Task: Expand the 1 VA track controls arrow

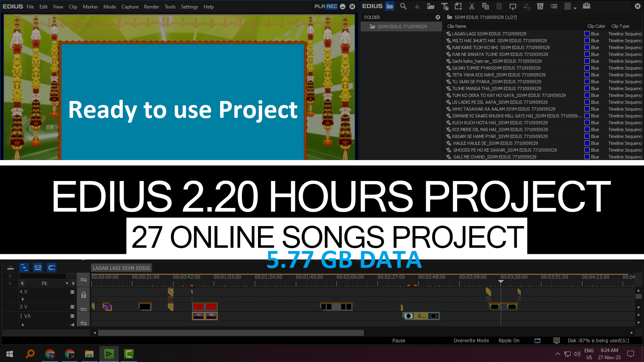Action: pos(23,325)
